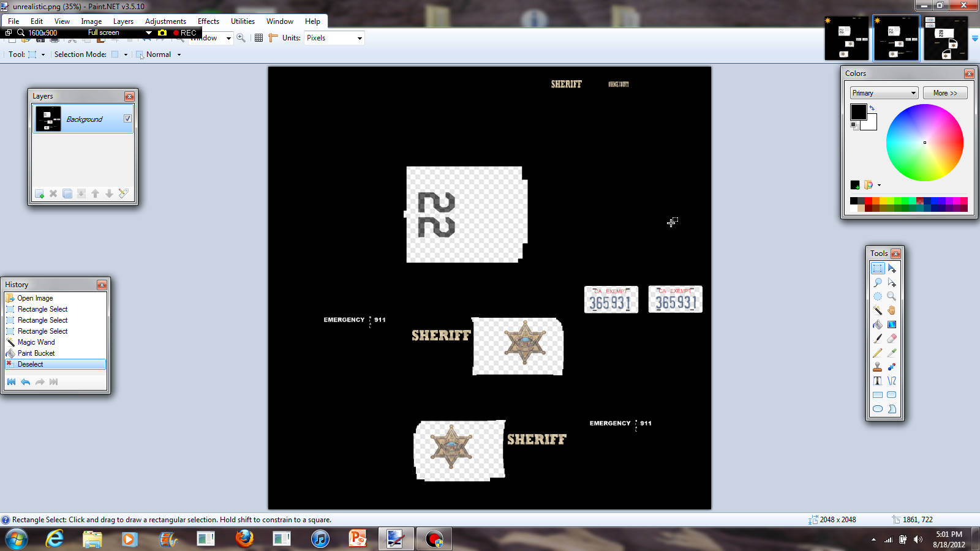Choose the Clone Stamp tool

click(878, 367)
